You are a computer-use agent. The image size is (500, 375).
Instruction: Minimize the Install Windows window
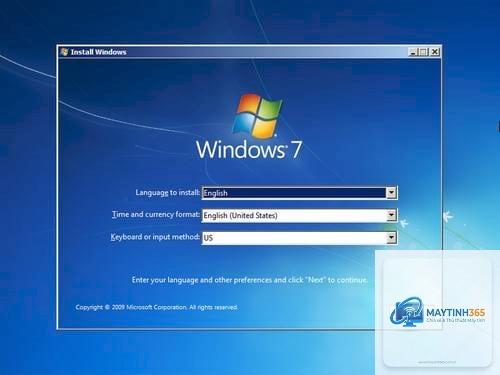point(413,52)
